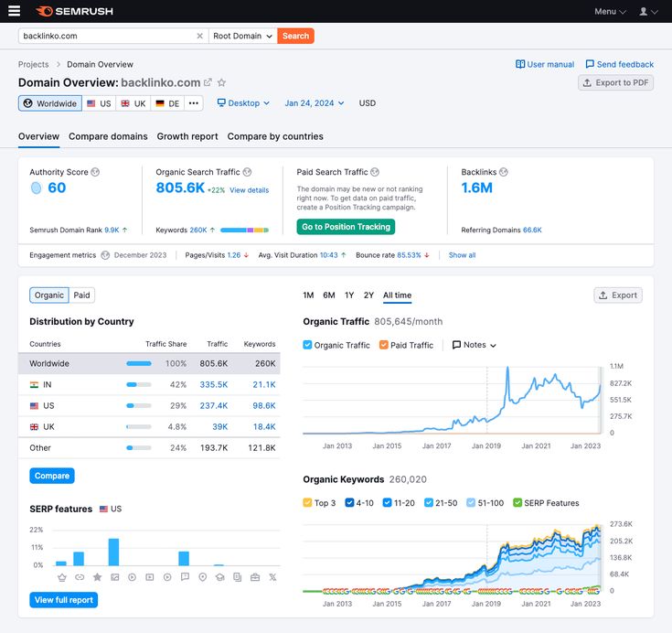Image resolution: width=672 pixels, height=633 pixels.
Task: Clear the backlinko.com search field
Action: tap(200, 37)
